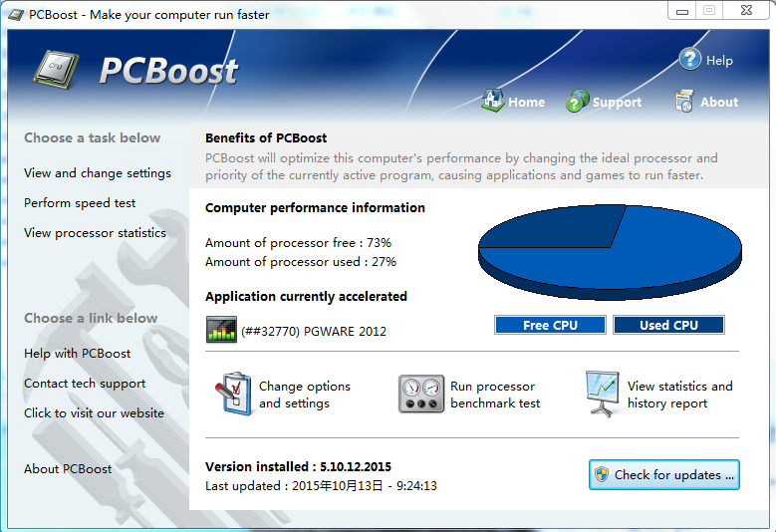Click "Amount of processor used : 27%" text

301,262
